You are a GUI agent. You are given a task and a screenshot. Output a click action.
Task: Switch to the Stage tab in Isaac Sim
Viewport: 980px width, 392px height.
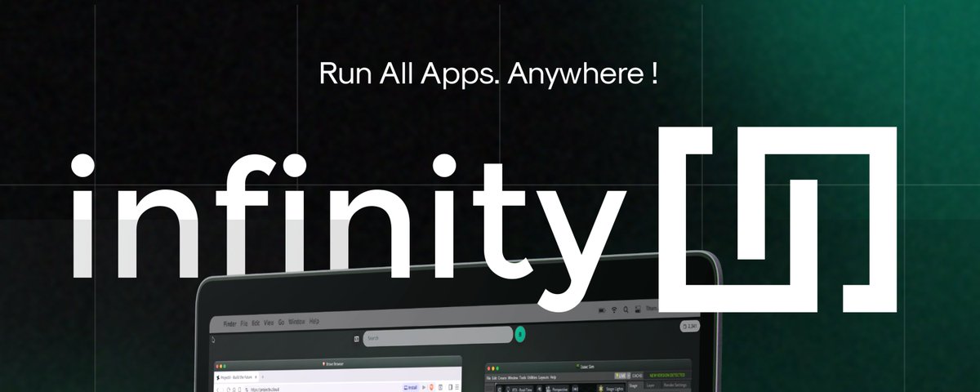coord(633,385)
